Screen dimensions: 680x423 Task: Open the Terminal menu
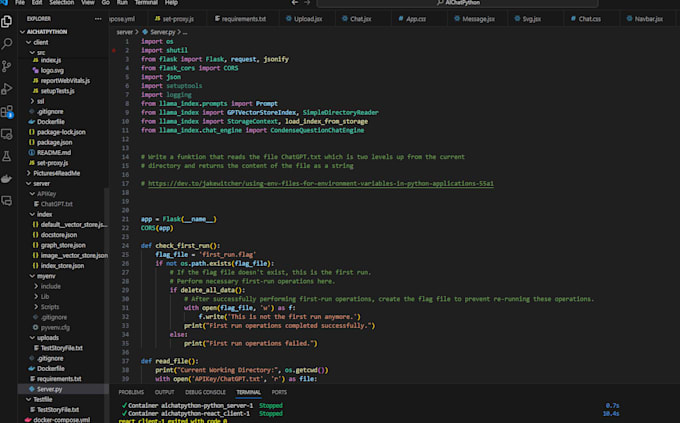click(146, 3)
